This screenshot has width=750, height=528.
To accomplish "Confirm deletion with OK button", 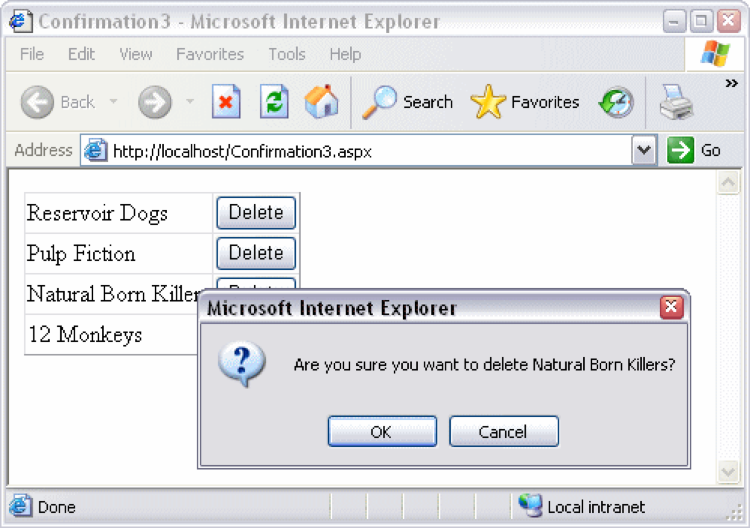I will (x=381, y=432).
